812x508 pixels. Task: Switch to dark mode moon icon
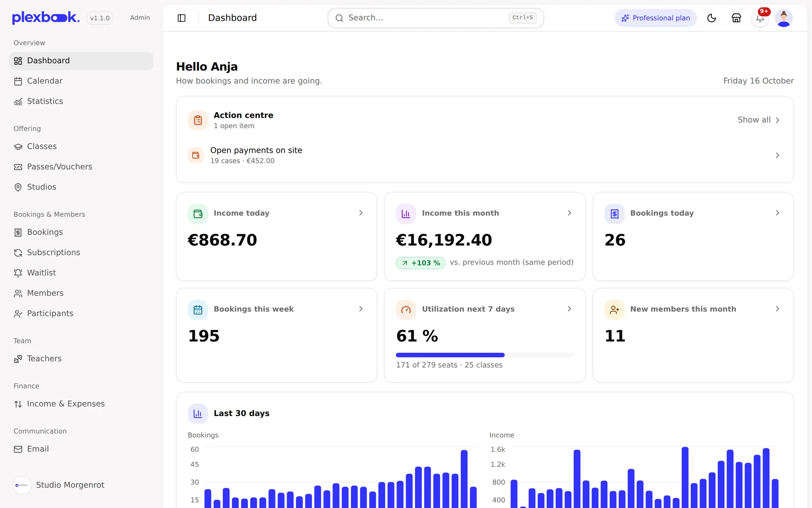pos(712,18)
